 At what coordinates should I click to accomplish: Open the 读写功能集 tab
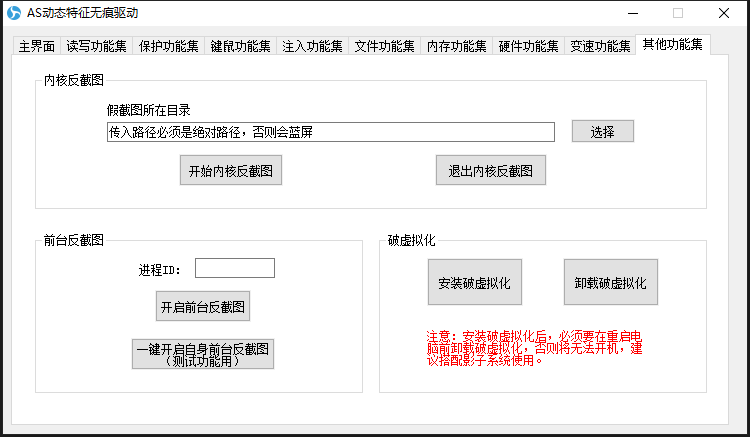tap(96, 47)
